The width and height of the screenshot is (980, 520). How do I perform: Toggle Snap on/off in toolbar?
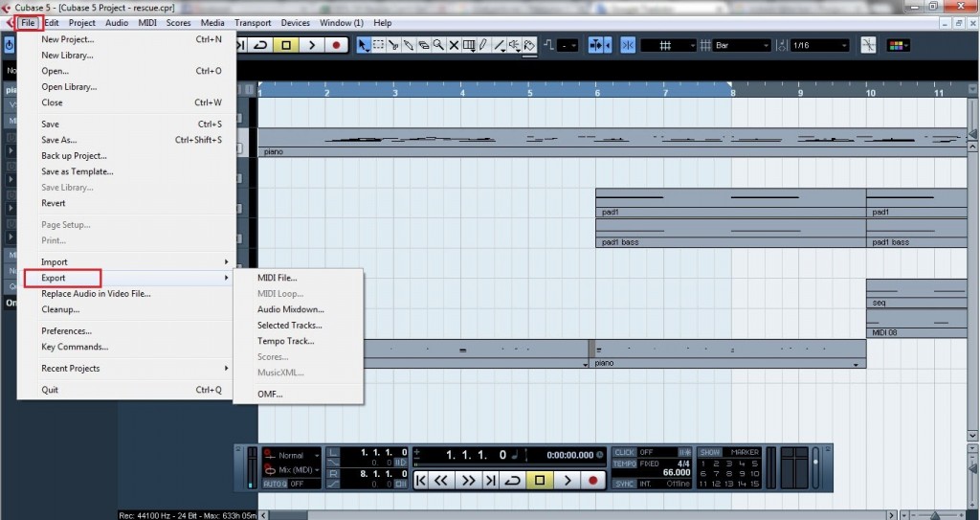(x=628, y=45)
